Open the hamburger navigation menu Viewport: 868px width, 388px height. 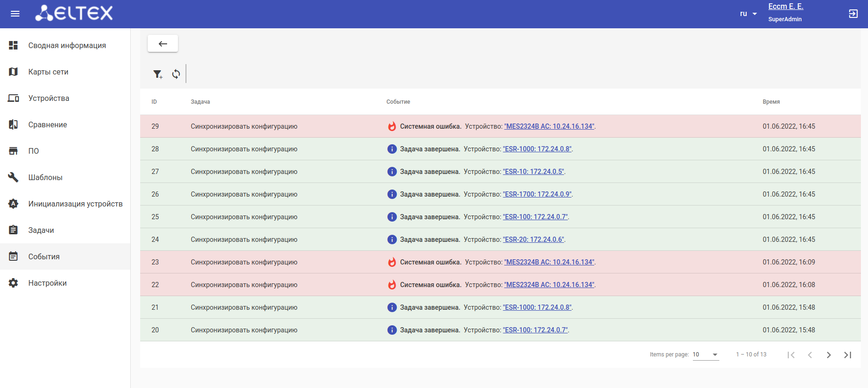click(x=15, y=14)
